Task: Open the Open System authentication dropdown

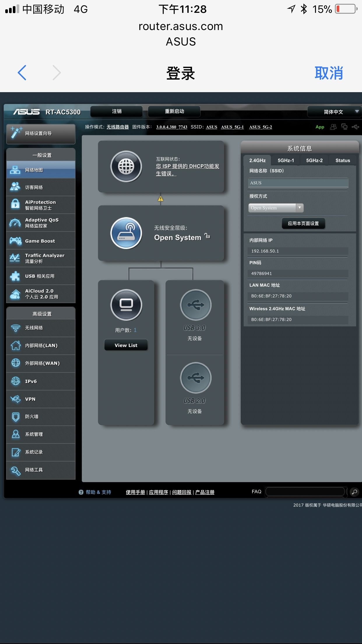Action: [x=276, y=208]
